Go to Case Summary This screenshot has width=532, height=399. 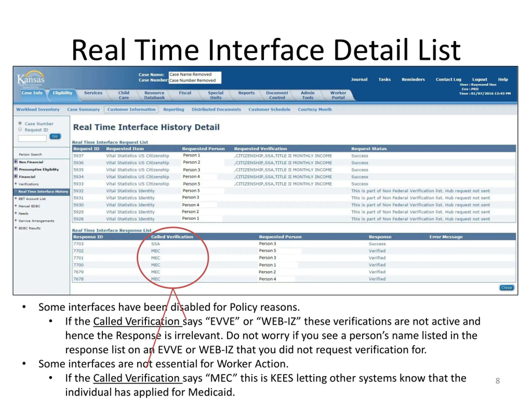click(x=83, y=110)
